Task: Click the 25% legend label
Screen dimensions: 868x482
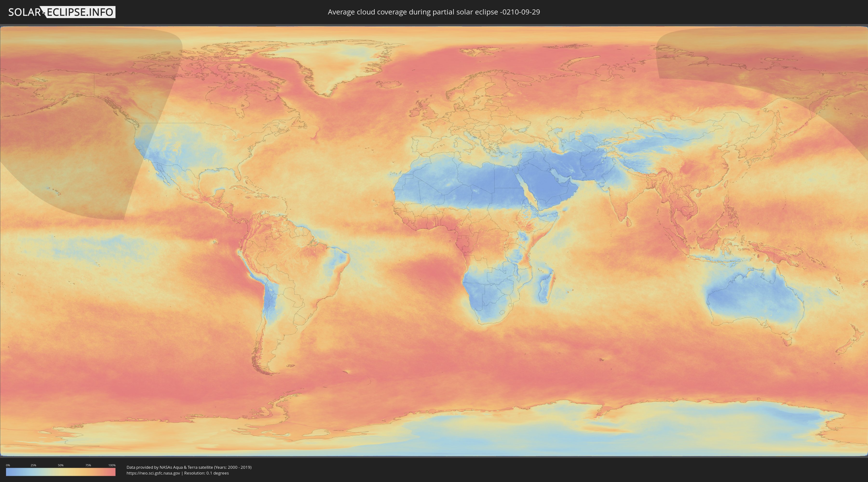Action: 33,465
